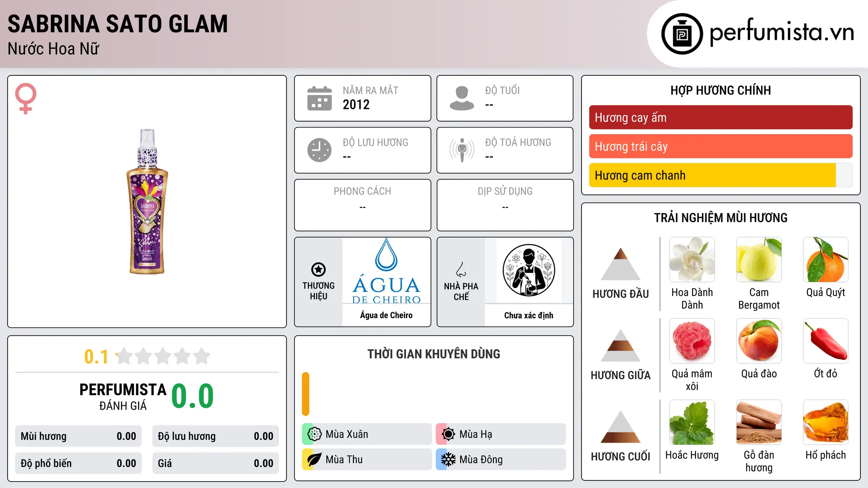The height and width of the screenshot is (488, 868).
Task: Click the Mùi hương score row
Action: (78, 436)
